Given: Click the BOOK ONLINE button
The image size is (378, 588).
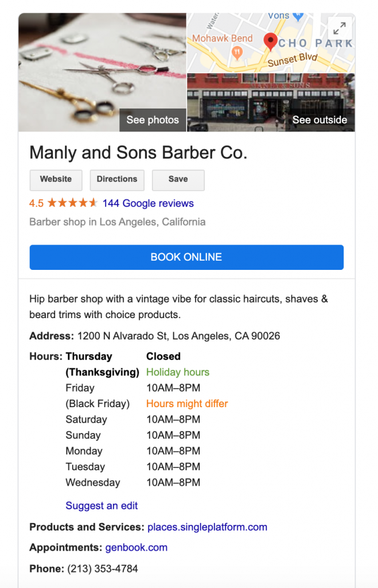Looking at the screenshot, I should pyautogui.click(x=186, y=257).
